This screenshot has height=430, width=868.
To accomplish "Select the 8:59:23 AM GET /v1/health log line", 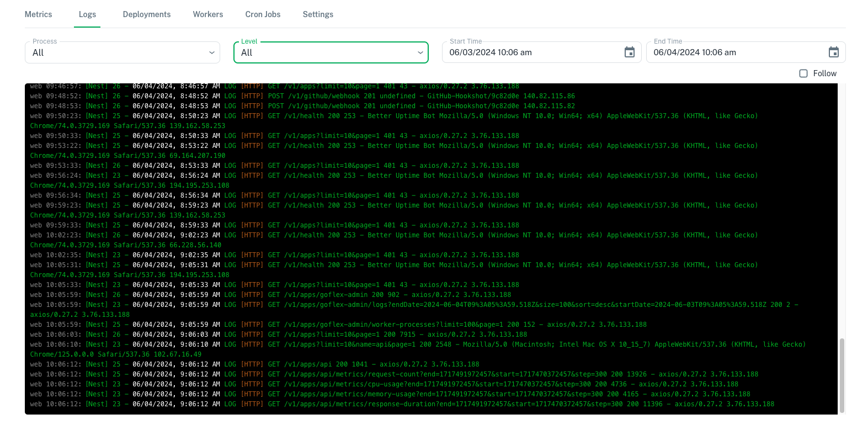I will click(394, 210).
